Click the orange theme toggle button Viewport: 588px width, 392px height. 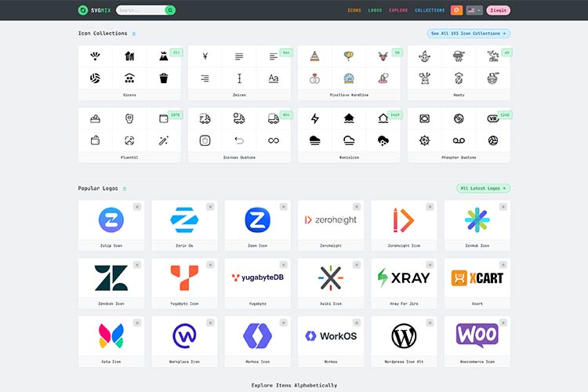coord(456,10)
